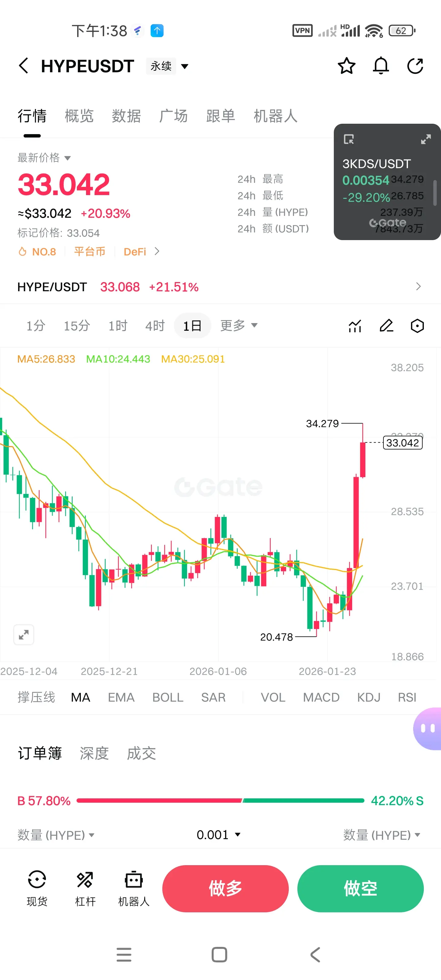Open the purple assistant bubble
Viewport: 441px width, 980px height.
[x=428, y=729]
